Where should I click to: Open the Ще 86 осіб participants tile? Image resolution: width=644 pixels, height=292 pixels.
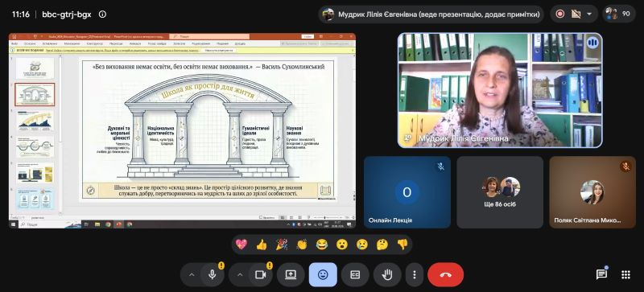pos(500,192)
